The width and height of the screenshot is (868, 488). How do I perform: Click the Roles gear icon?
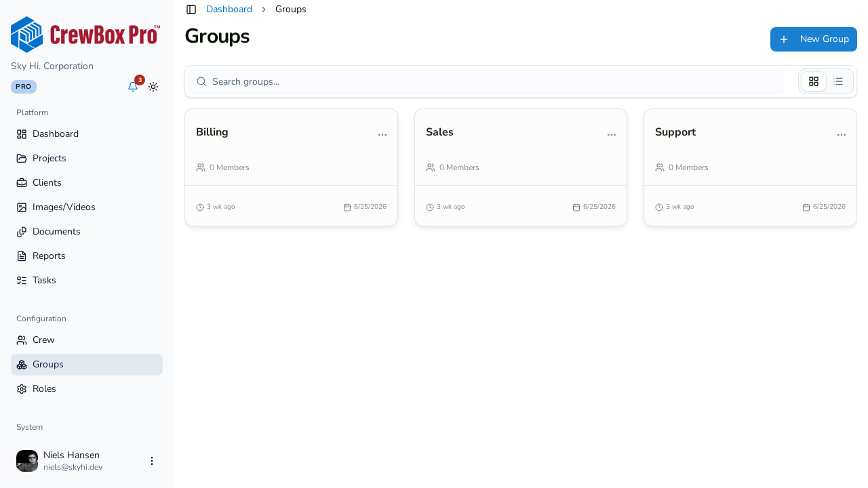pyautogui.click(x=22, y=389)
